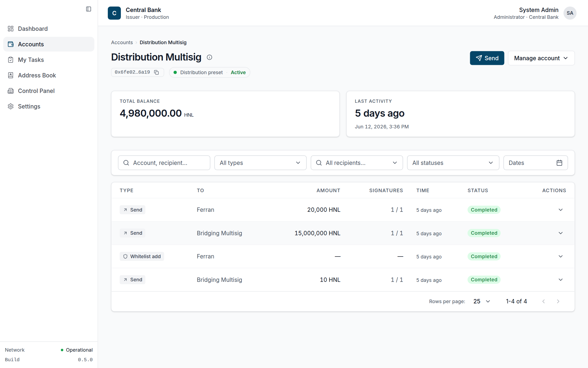Screen dimensions: 588x368
Task: Click the build version 0.5.0
Action: tap(85, 360)
